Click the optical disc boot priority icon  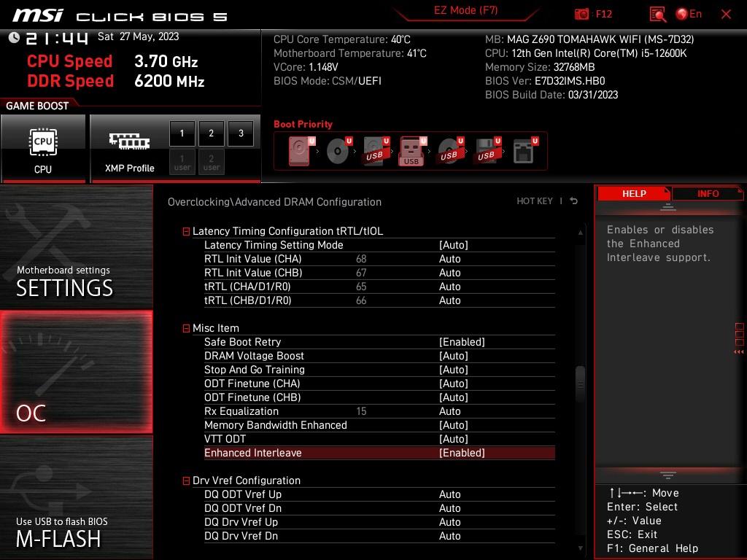(x=338, y=151)
